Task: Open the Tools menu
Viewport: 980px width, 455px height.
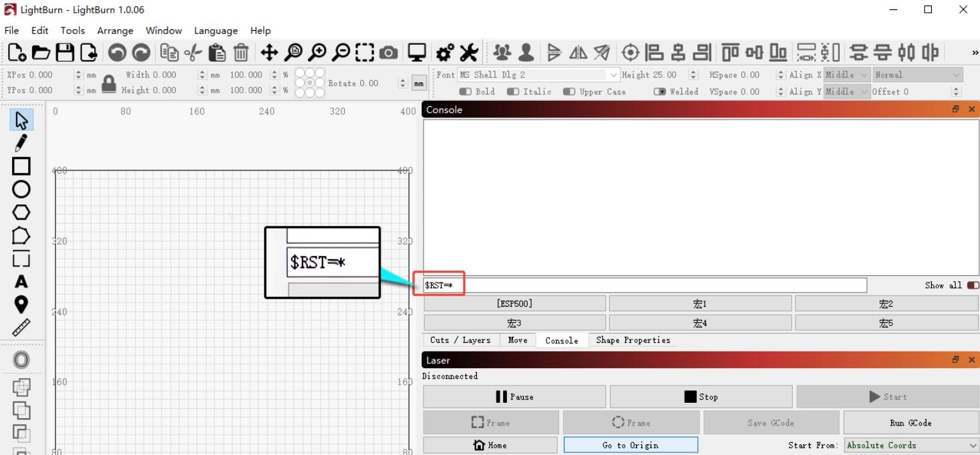Action: [x=73, y=31]
